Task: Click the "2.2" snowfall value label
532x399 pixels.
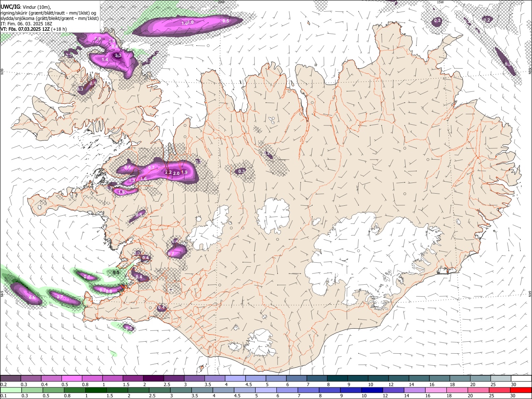Action: (x=168, y=172)
